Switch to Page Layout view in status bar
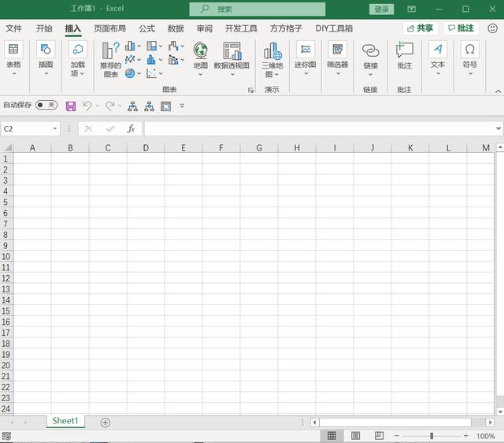This screenshot has height=443, width=504. coord(355,436)
